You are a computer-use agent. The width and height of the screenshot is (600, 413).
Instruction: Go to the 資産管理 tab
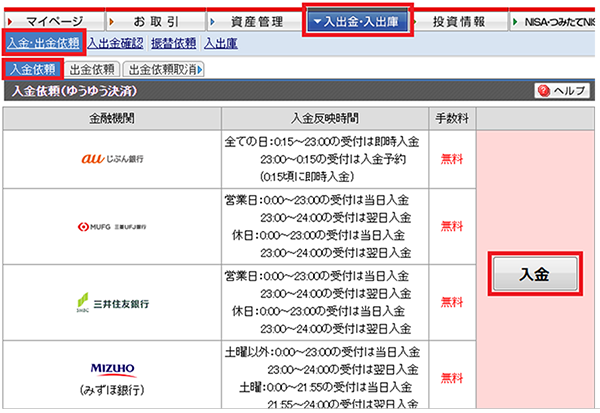pyautogui.click(x=256, y=21)
